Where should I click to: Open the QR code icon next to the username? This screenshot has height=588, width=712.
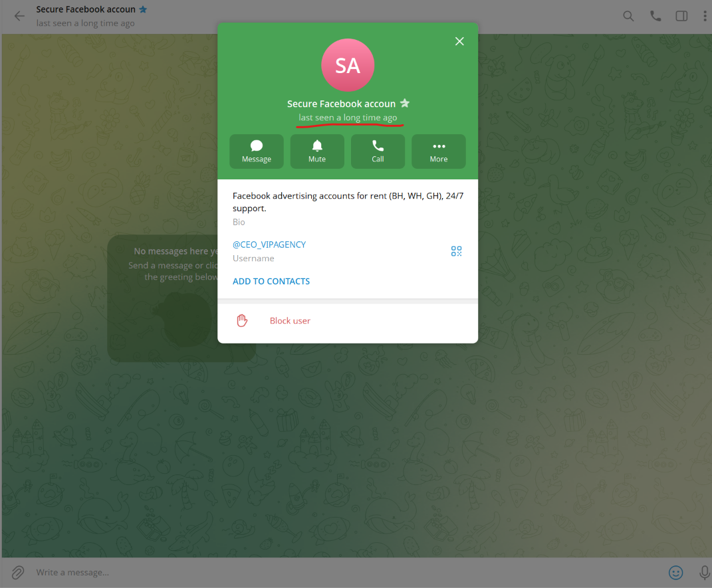coord(456,251)
